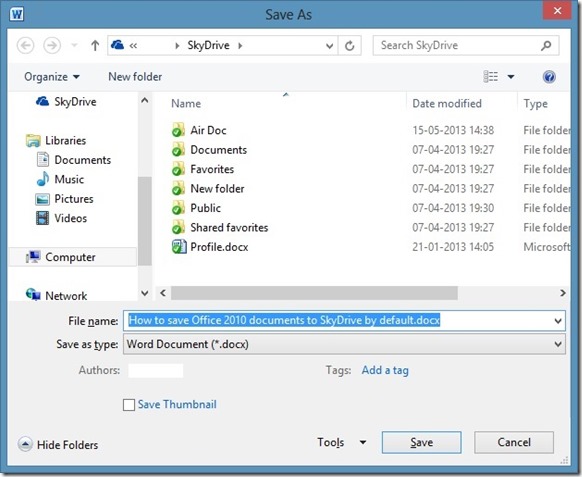The image size is (582, 477).
Task: Click the Public folder icon
Action: coord(179,208)
